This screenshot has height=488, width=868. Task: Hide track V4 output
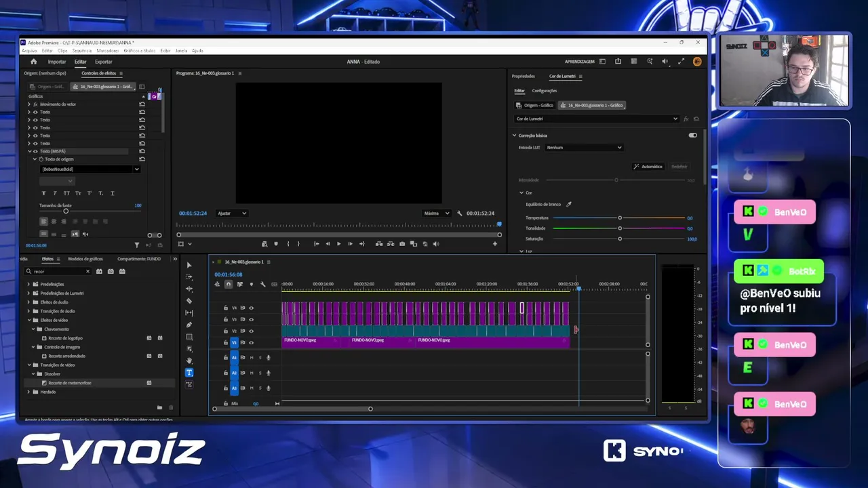pyautogui.click(x=251, y=308)
